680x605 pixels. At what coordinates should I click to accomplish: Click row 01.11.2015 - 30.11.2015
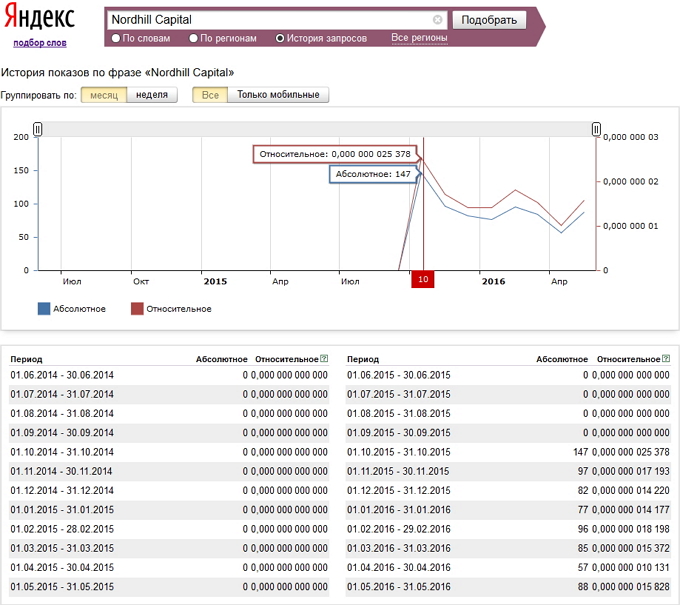508,471
